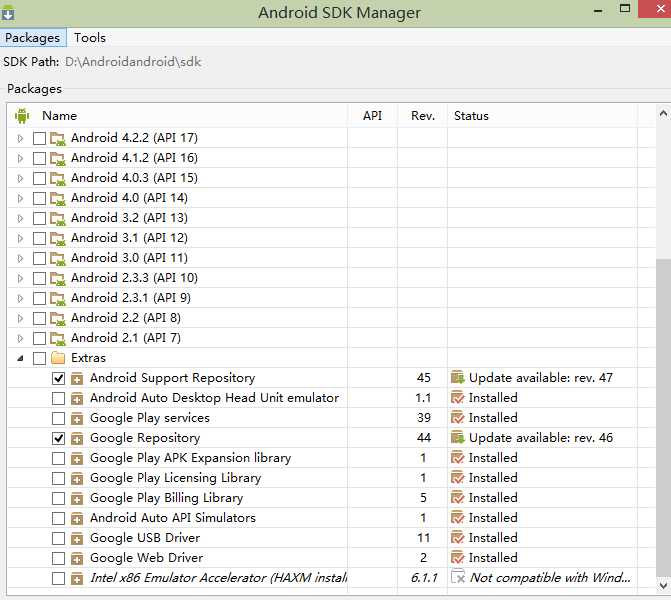This screenshot has width=671, height=600.
Task: Click Android Support Repository package icon
Action: pyautogui.click(x=77, y=379)
